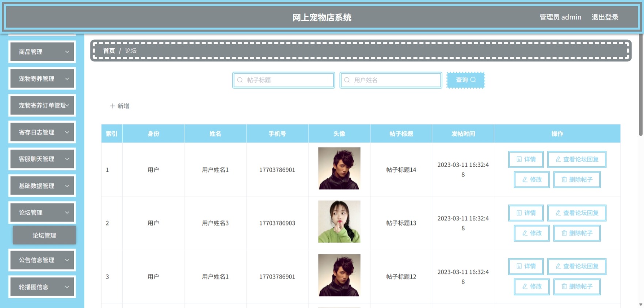644x308 pixels.
Task: Click the plus icon beside 新增
Action: (x=113, y=106)
